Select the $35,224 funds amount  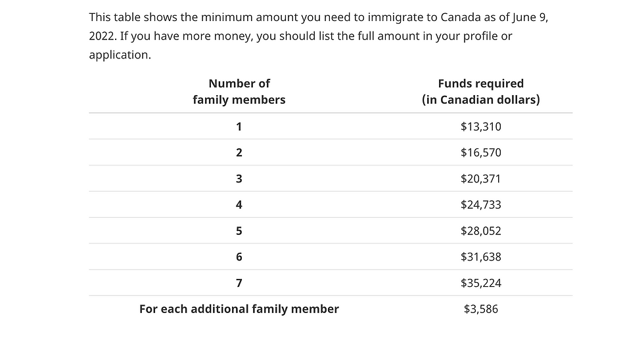(x=480, y=283)
